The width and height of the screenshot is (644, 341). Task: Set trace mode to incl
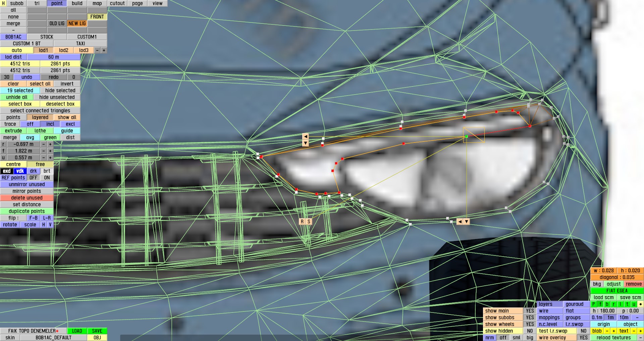pos(50,124)
